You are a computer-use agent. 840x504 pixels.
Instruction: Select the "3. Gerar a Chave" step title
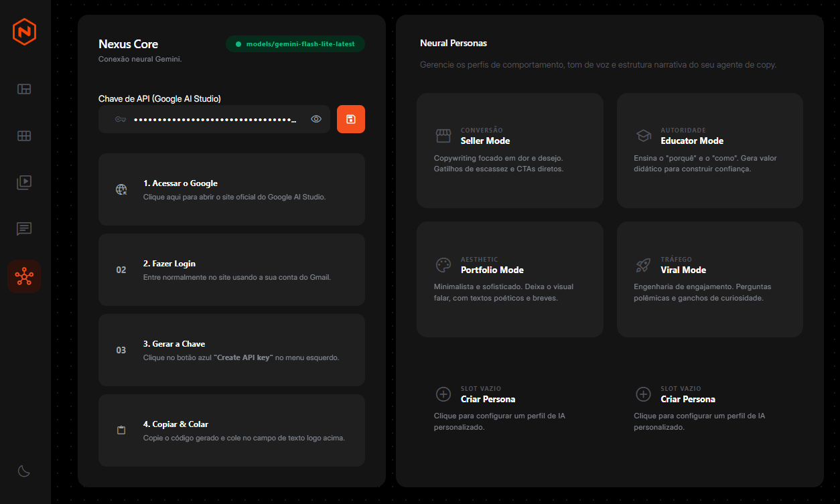pos(174,344)
